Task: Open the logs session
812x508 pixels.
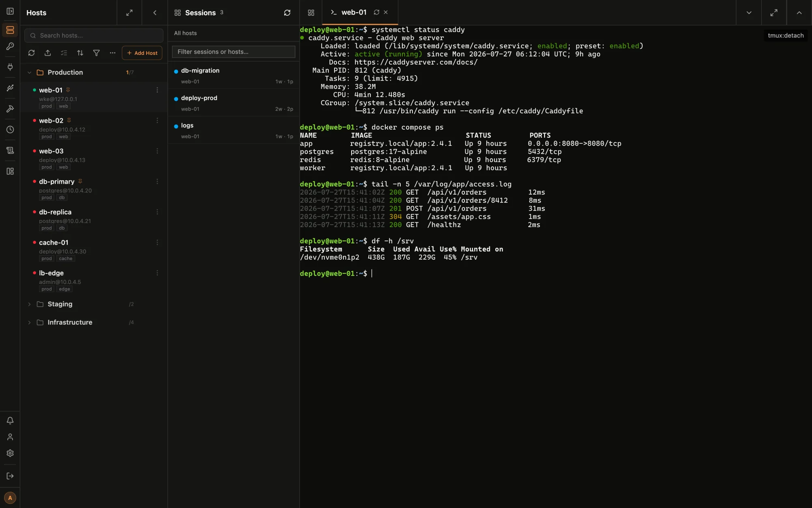Action: [x=233, y=130]
